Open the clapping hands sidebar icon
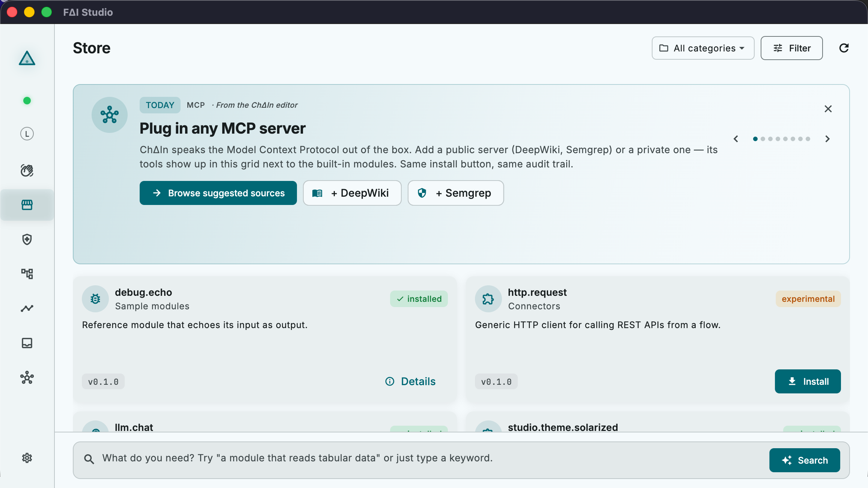Image resolution: width=868 pixels, height=488 pixels. [27, 170]
